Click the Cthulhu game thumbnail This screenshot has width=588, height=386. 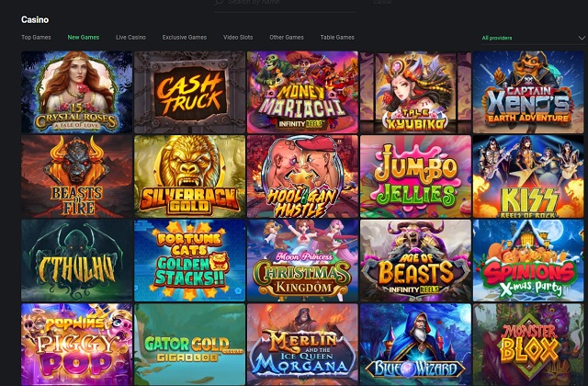(x=76, y=260)
